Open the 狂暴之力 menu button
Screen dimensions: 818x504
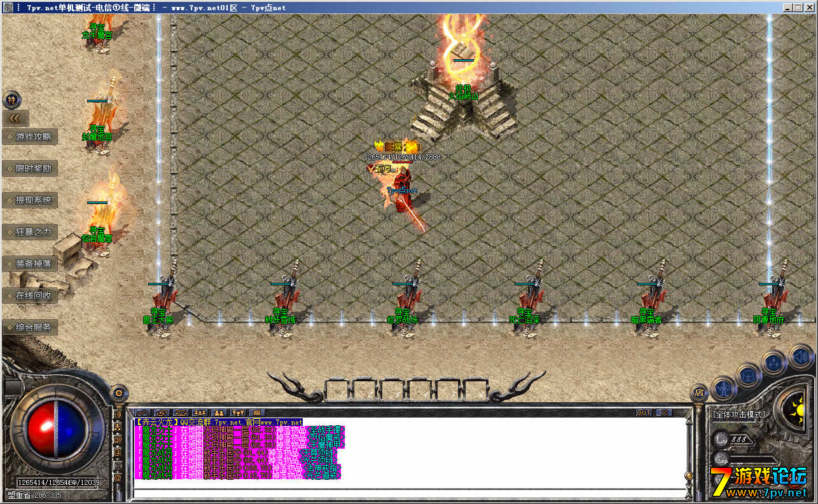click(x=30, y=232)
